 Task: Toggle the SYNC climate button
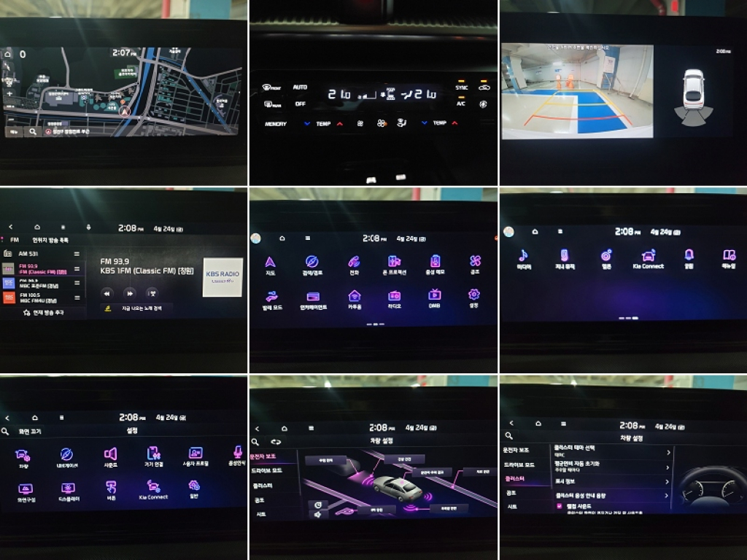coord(461,87)
